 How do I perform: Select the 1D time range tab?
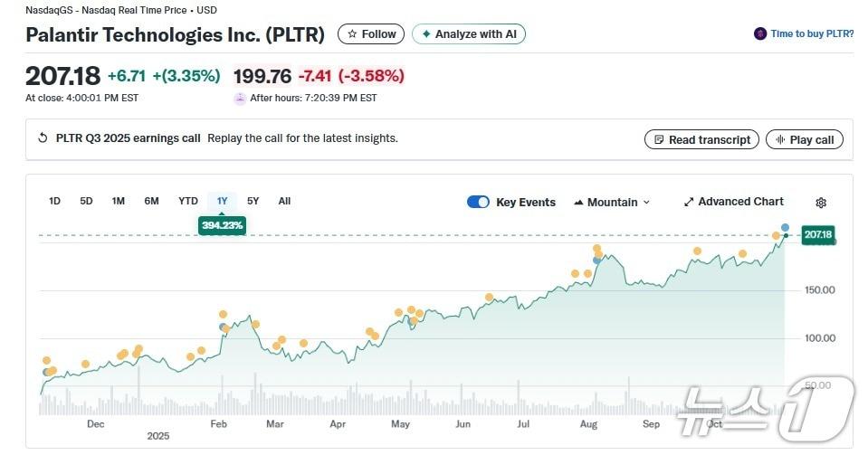point(54,201)
